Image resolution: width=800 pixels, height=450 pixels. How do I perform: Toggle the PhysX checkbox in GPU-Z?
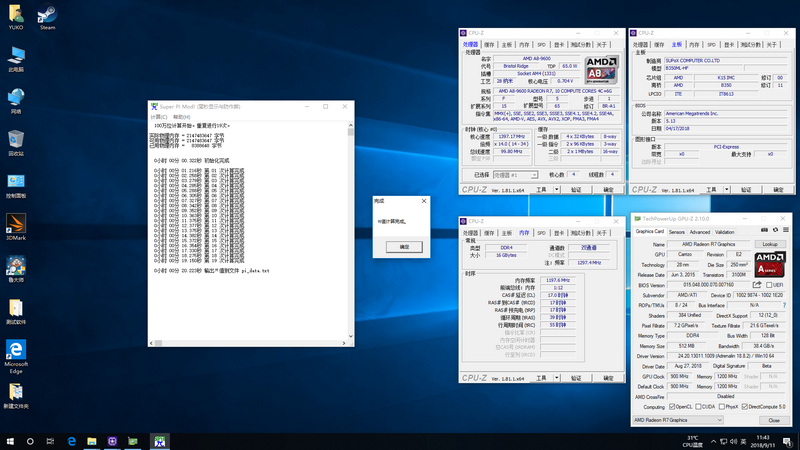pyautogui.click(x=721, y=407)
